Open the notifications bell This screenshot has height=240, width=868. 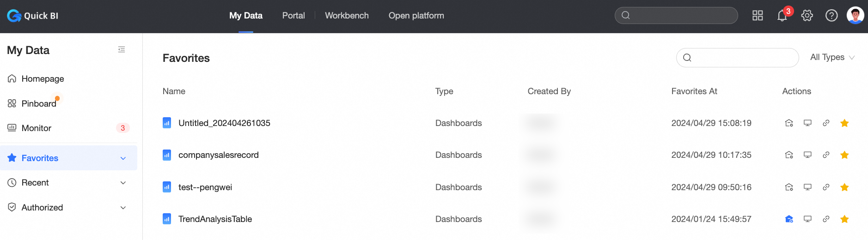pos(782,16)
